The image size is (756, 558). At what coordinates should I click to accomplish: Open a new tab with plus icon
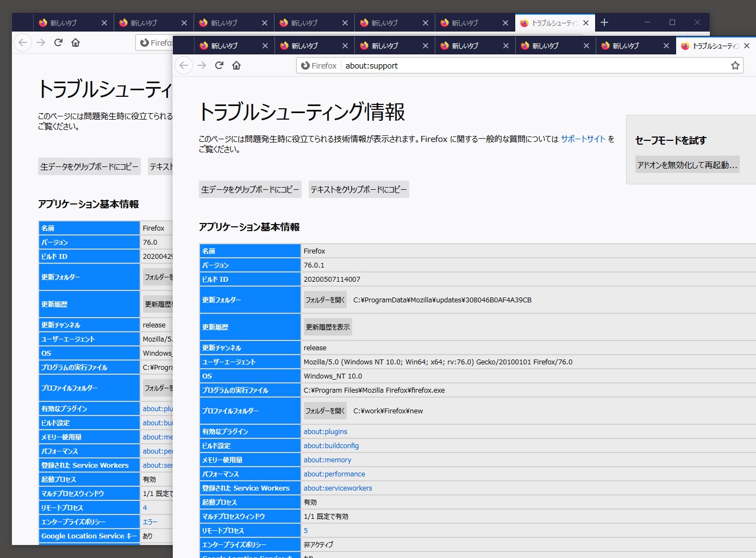pyautogui.click(x=604, y=22)
